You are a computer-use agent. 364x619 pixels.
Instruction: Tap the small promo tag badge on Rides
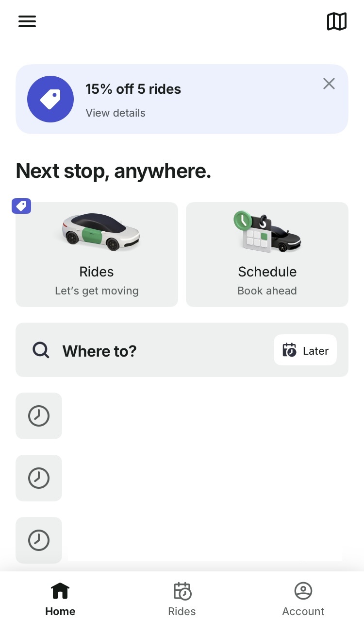pos(21,206)
